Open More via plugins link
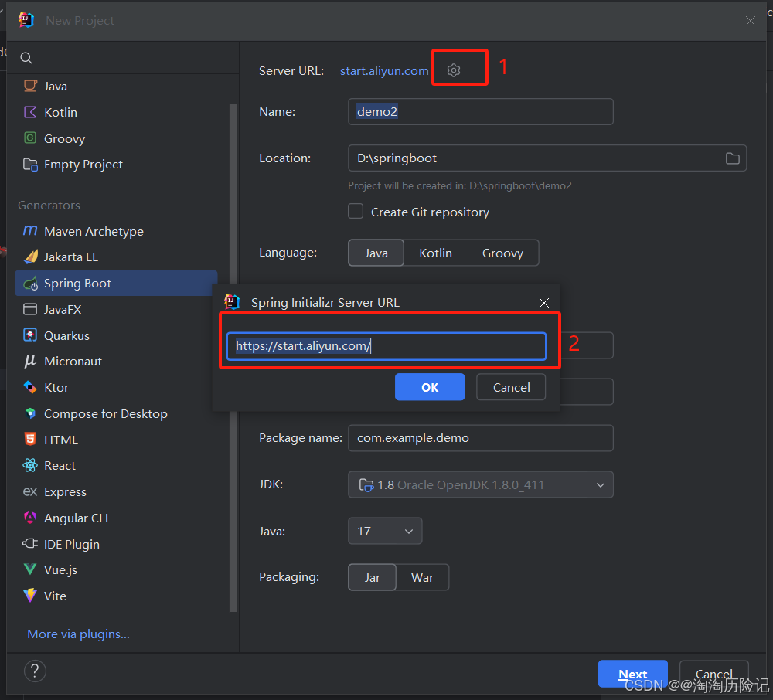Image resolution: width=773 pixels, height=700 pixels. (78, 634)
